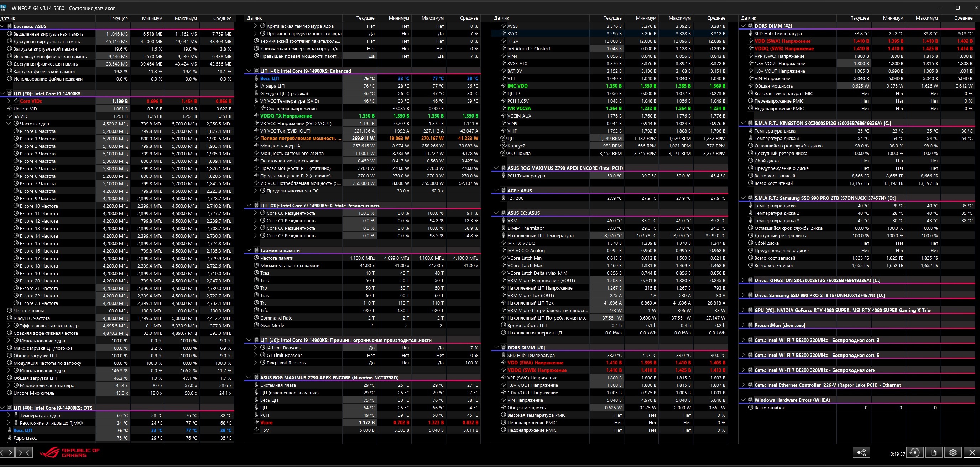Image resolution: width=980 pixels, height=467 pixels.
Task: Expand the Core VIDs subtree
Action: point(9,101)
